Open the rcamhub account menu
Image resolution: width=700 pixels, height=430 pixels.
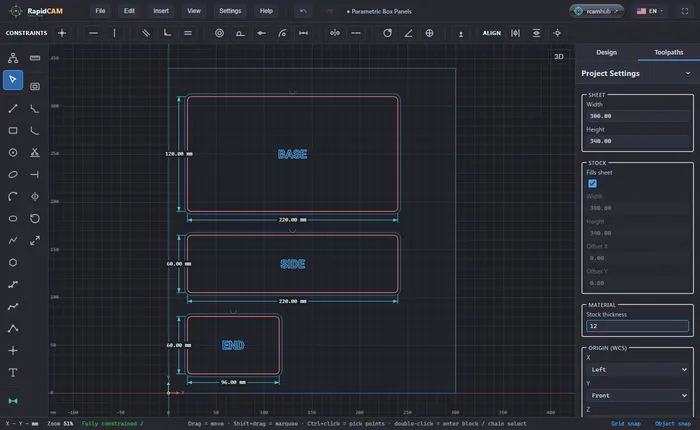[596, 11]
